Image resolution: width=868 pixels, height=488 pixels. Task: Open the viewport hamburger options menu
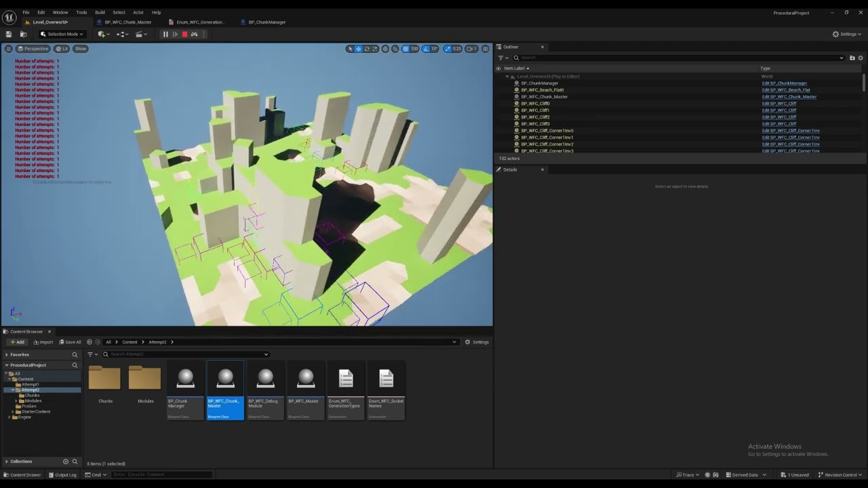point(8,49)
